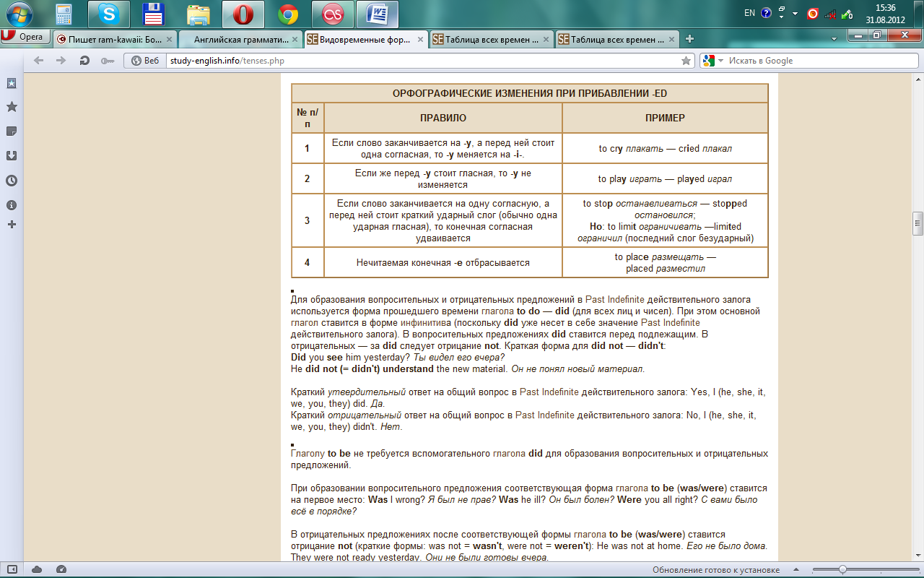Click the Opera Link cloud icon

[38, 569]
